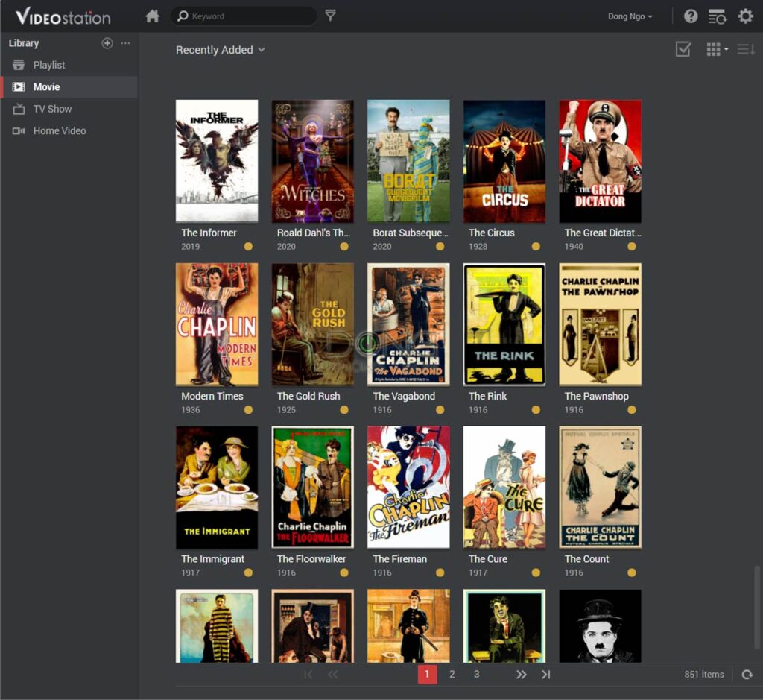Focus the Keyword search field
This screenshot has width=763, height=700.
coord(244,16)
